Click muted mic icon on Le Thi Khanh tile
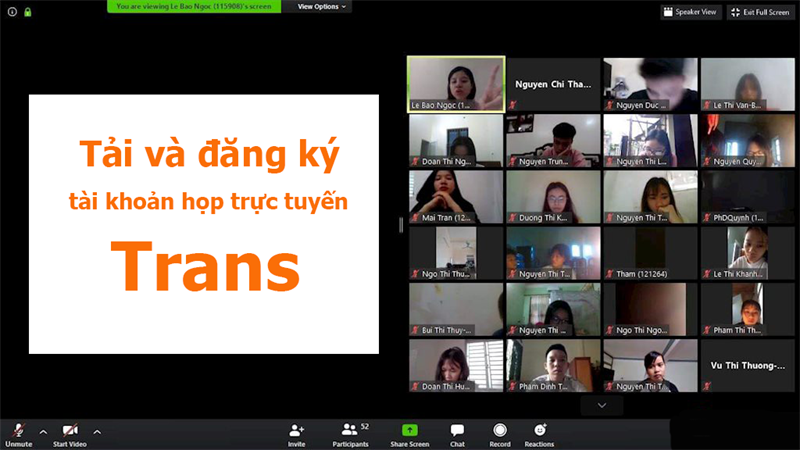The height and width of the screenshot is (450, 800). (707, 274)
